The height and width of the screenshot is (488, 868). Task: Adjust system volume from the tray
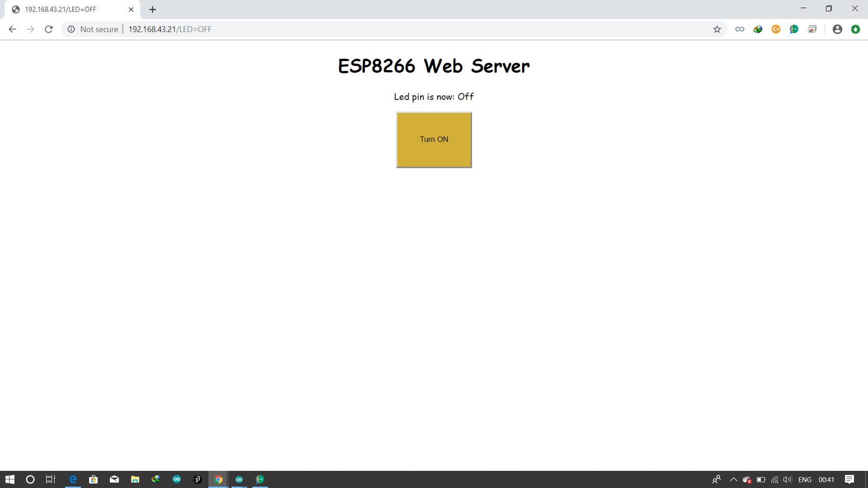click(x=786, y=479)
